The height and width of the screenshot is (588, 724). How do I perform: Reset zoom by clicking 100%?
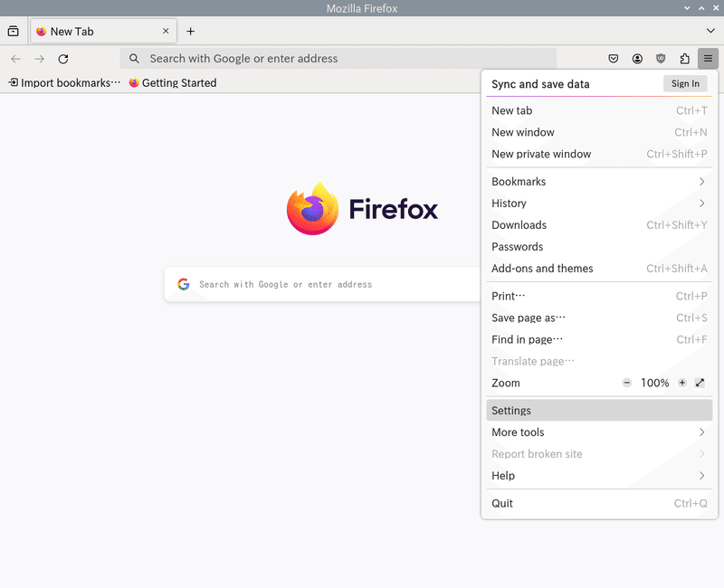point(654,383)
